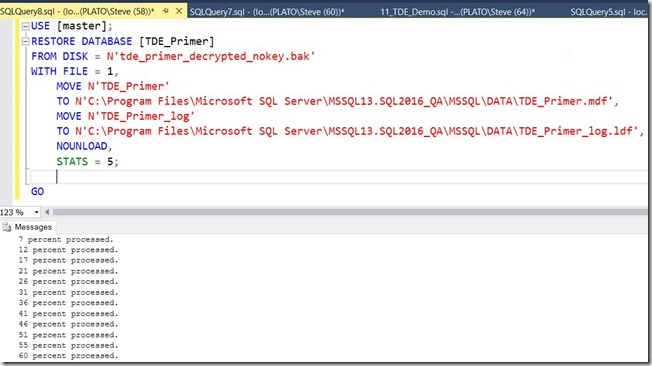This screenshot has height=366, width=652.
Task: Select the Messages results tab
Action: point(28,227)
